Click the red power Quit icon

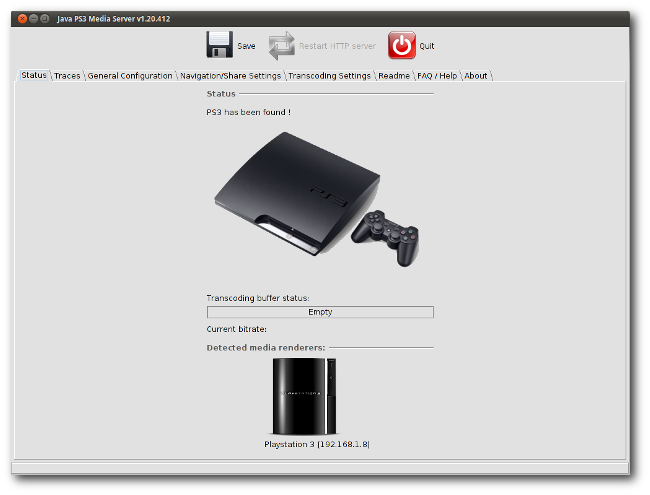coord(402,45)
